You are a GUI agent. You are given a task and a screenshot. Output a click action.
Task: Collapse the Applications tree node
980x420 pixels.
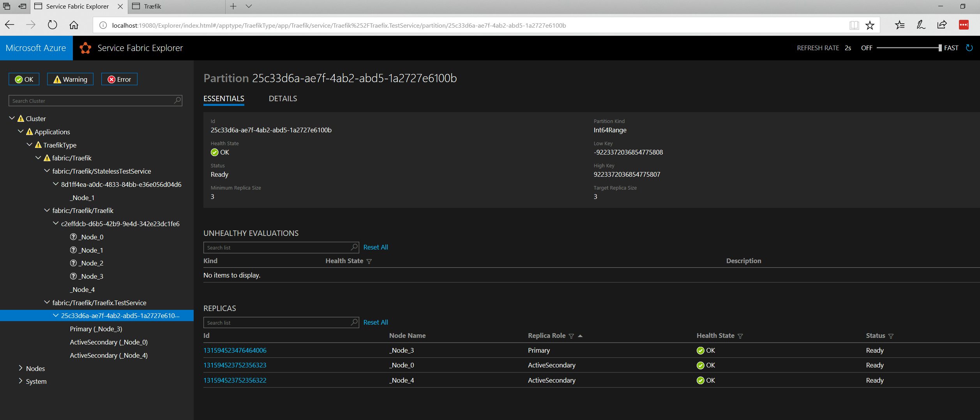coord(21,131)
